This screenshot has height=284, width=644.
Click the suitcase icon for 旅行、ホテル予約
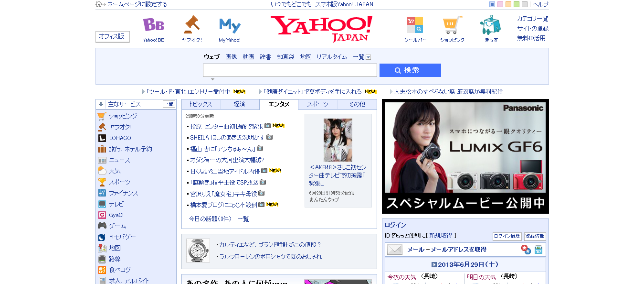point(102,149)
